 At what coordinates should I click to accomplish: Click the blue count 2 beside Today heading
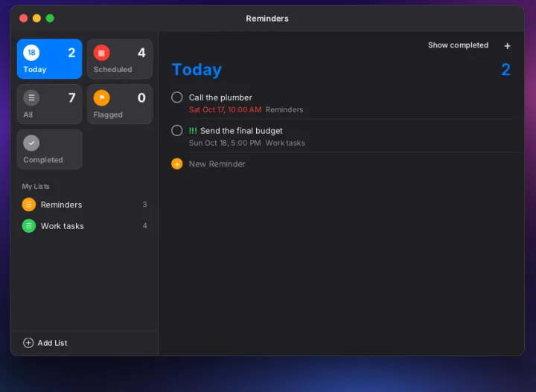[x=506, y=70]
